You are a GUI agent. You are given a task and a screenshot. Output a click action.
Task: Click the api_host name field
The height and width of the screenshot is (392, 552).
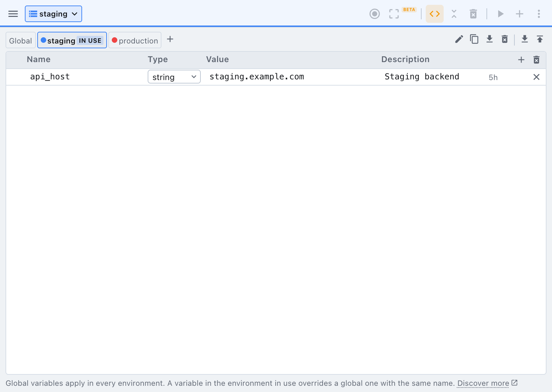(86, 77)
